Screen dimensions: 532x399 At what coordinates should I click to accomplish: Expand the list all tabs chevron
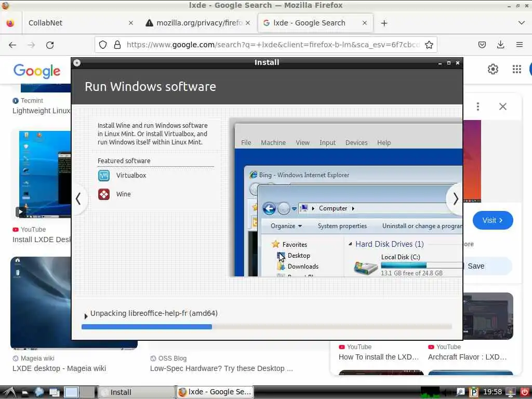pos(522,23)
